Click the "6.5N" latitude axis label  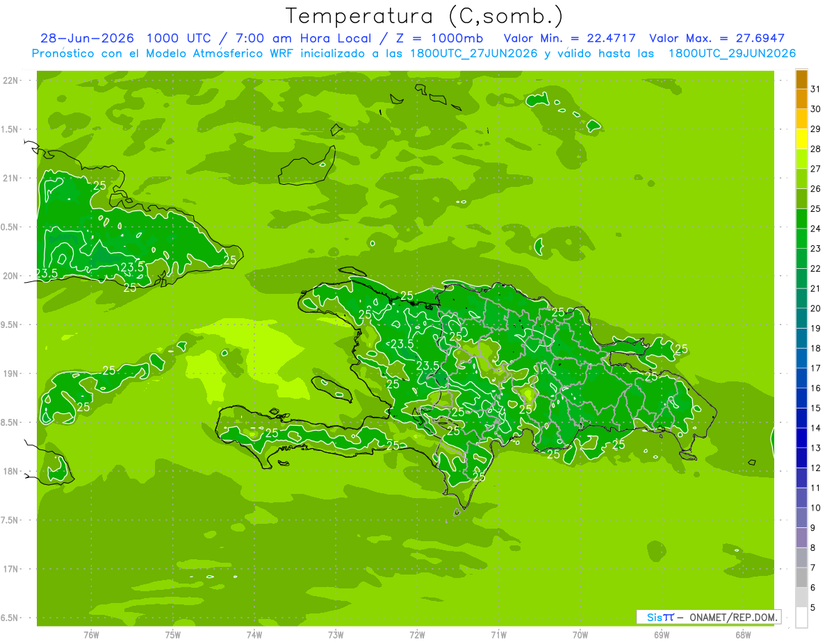[10, 618]
